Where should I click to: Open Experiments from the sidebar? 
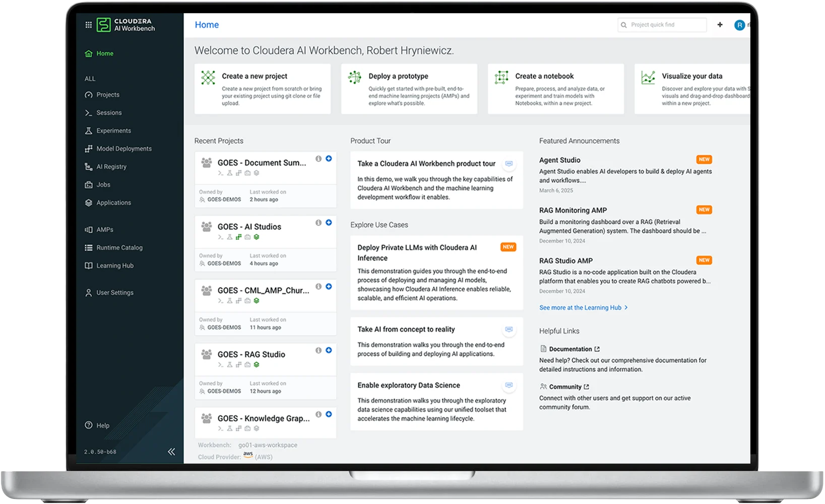coord(113,130)
